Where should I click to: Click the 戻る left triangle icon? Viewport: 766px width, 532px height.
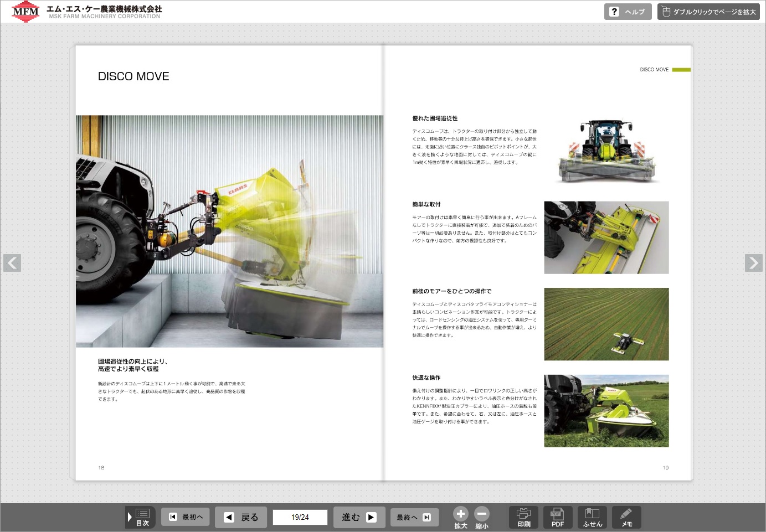(x=229, y=517)
